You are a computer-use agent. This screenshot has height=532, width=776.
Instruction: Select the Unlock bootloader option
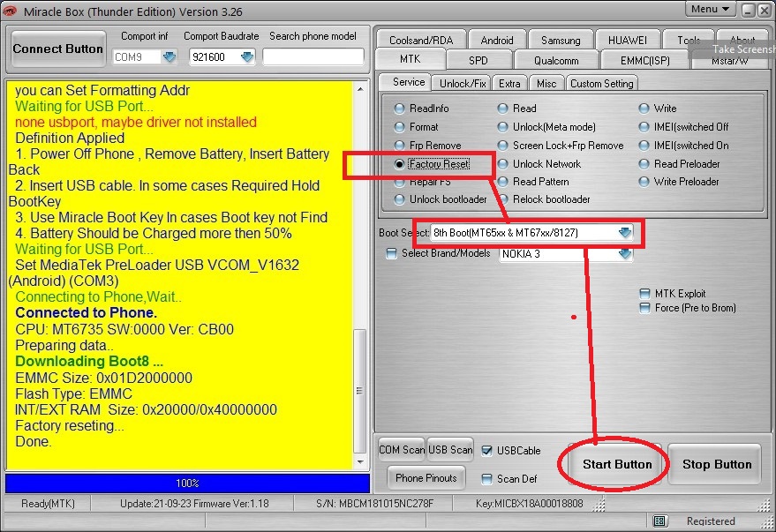point(399,199)
